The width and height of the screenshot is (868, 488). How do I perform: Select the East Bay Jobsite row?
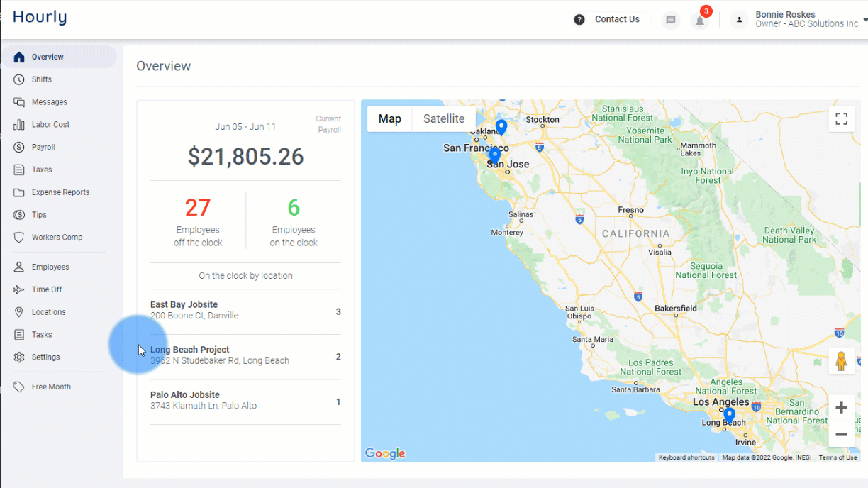[245, 312]
